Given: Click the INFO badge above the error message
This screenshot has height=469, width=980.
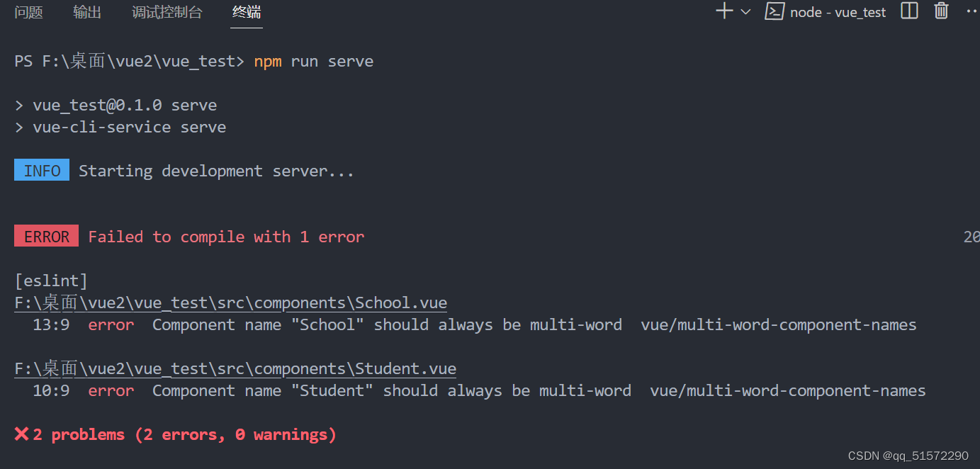Looking at the screenshot, I should click(41, 170).
